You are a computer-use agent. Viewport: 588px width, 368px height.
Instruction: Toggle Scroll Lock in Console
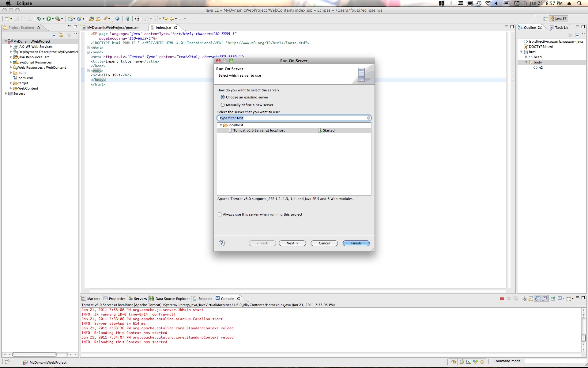click(x=531, y=298)
